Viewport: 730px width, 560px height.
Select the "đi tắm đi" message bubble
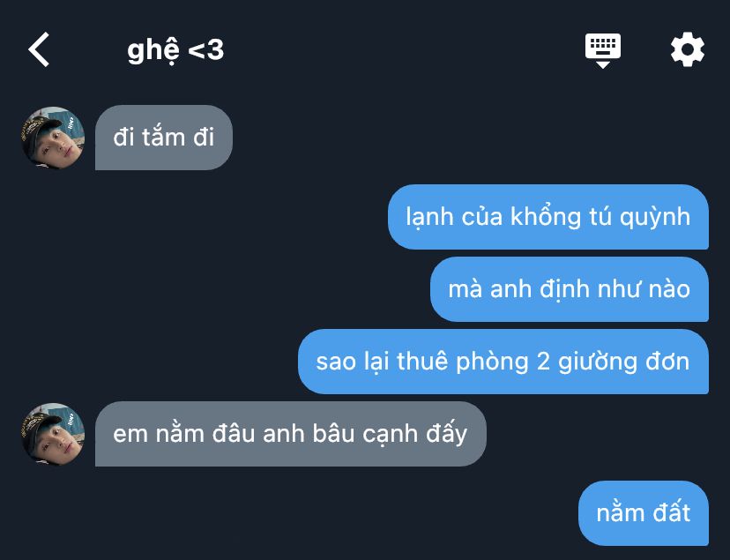164,138
